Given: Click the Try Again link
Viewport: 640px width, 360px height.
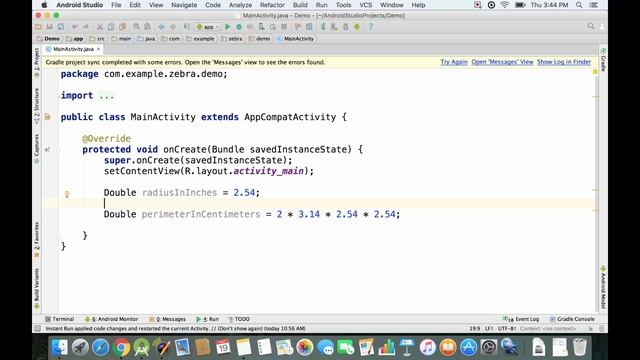Looking at the screenshot, I should [454, 62].
